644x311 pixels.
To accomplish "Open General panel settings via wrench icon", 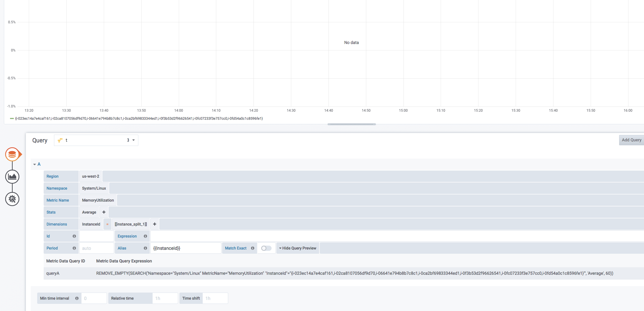I will pos(12,199).
